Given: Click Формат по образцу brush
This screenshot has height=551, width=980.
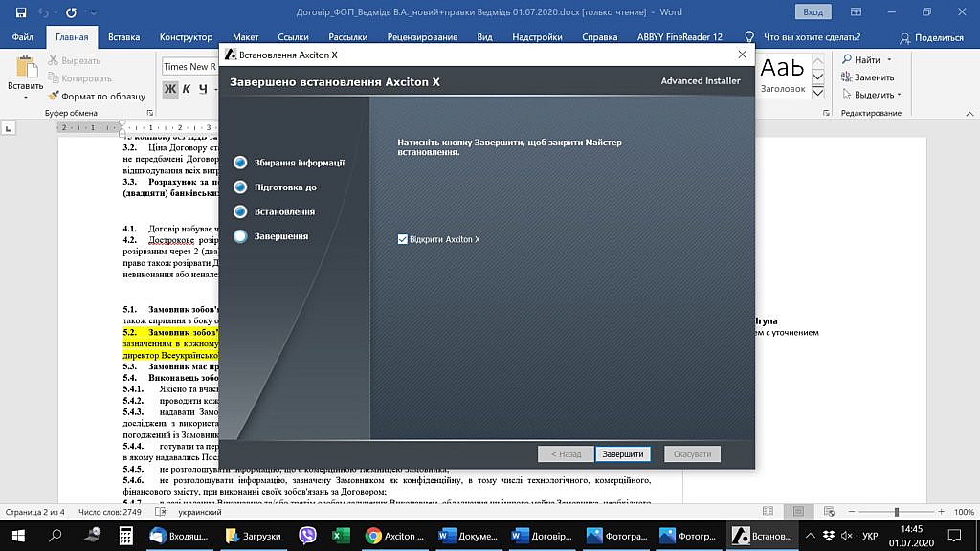Looking at the screenshot, I should [x=97, y=96].
